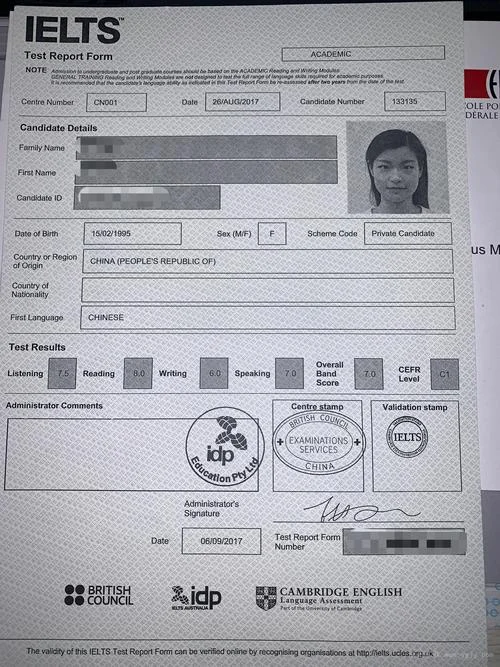
Task: Click the Test Report Form Number field
Action: pyautogui.click(x=404, y=542)
